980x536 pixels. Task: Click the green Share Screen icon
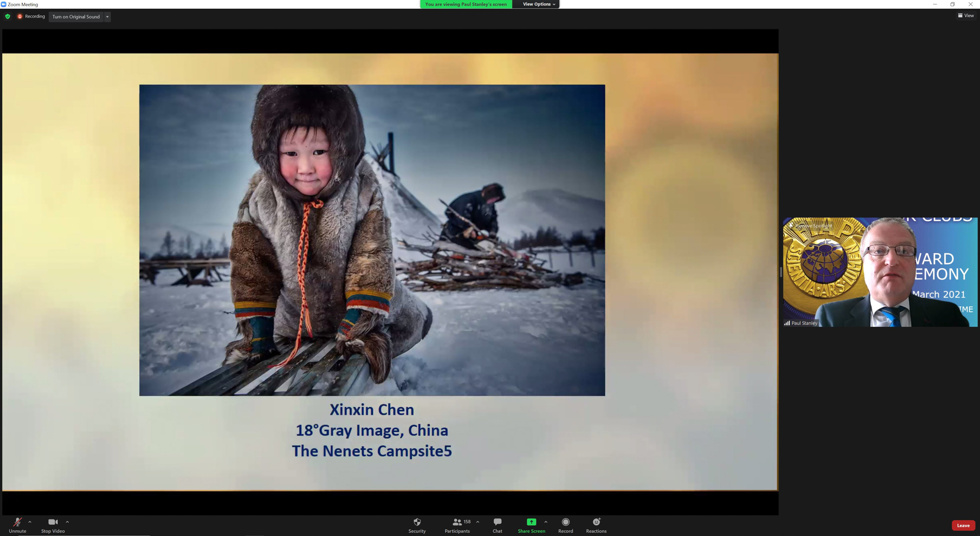tap(531, 522)
